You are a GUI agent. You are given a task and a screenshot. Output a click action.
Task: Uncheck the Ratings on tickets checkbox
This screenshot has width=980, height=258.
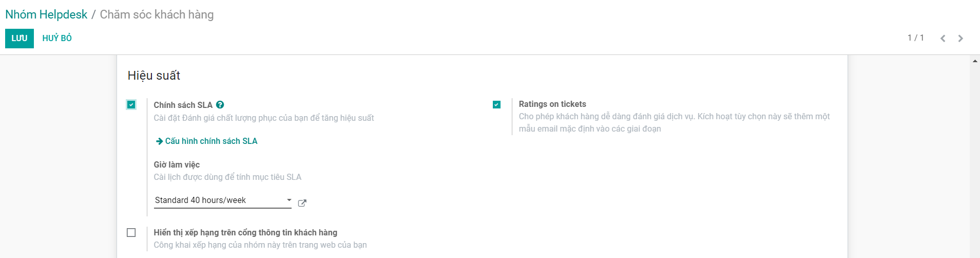tap(496, 105)
